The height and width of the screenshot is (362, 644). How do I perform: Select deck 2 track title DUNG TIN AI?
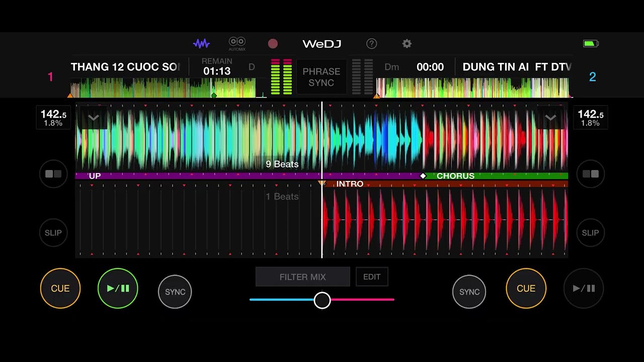click(517, 67)
